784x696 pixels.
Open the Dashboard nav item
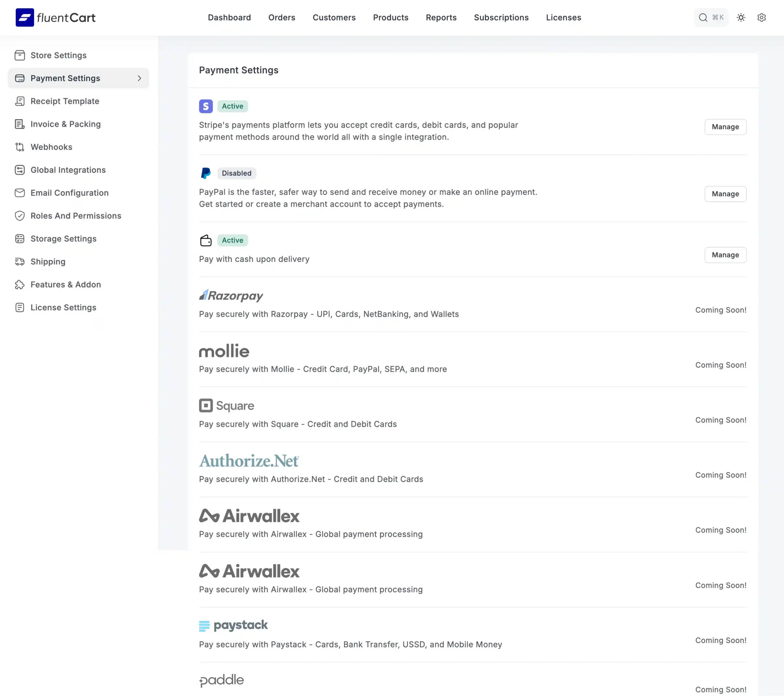click(x=229, y=17)
